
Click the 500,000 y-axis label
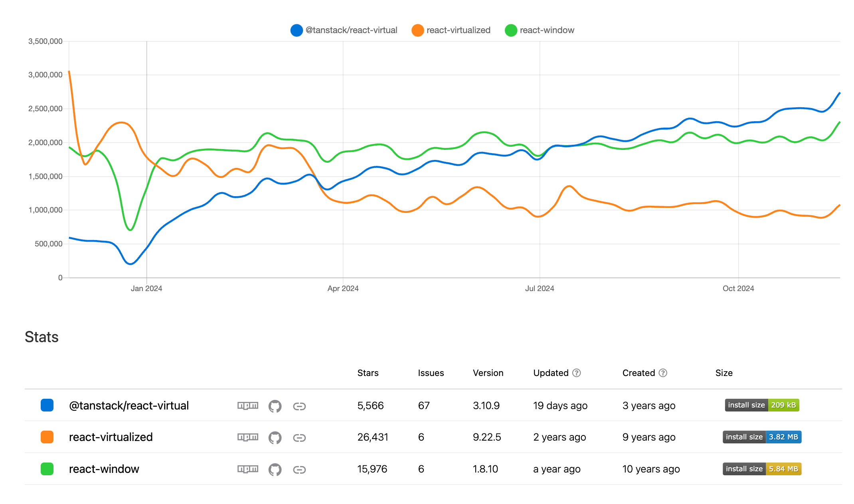tap(48, 244)
